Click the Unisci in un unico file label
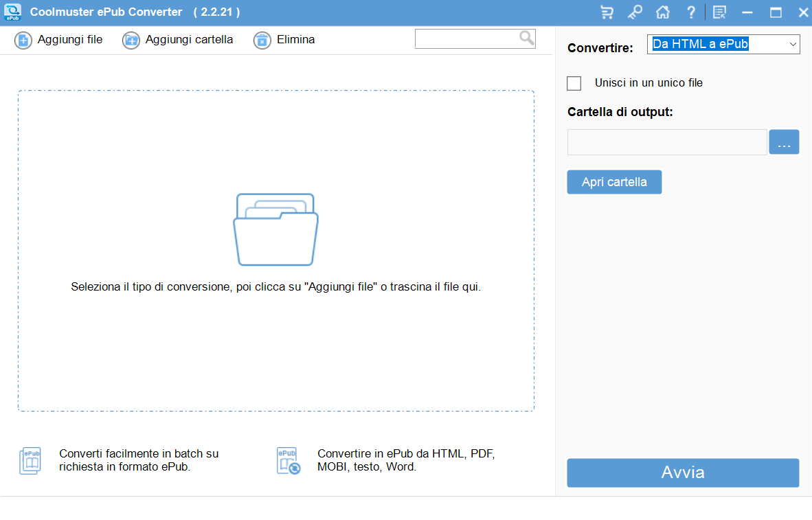Viewport: 812px width, 520px height. (x=649, y=83)
